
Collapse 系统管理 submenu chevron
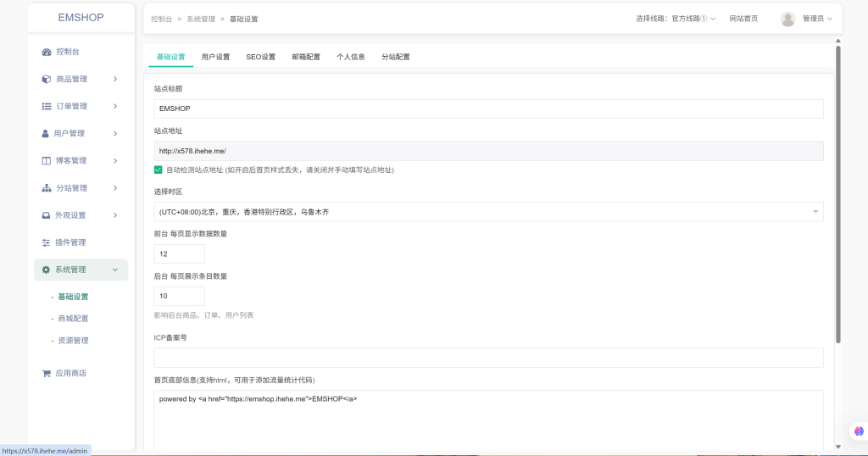[x=115, y=270]
